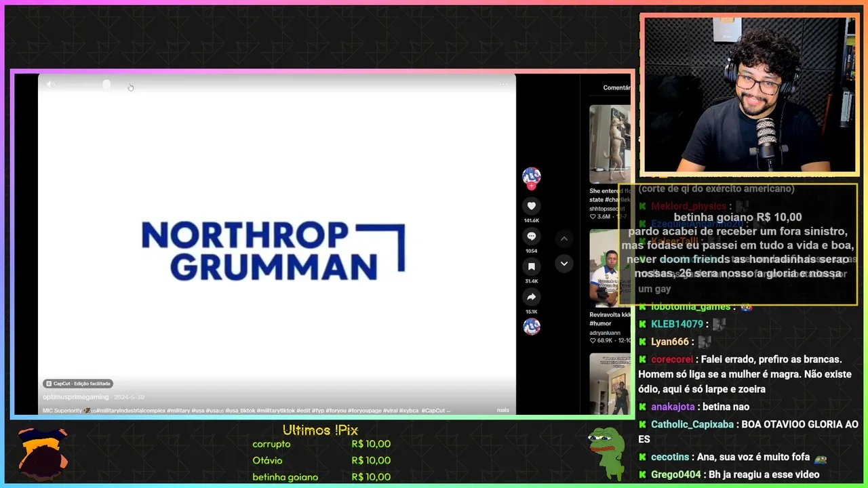This screenshot has width=868, height=488.
Task: Click the orange character mascot overlay
Action: 43,453
